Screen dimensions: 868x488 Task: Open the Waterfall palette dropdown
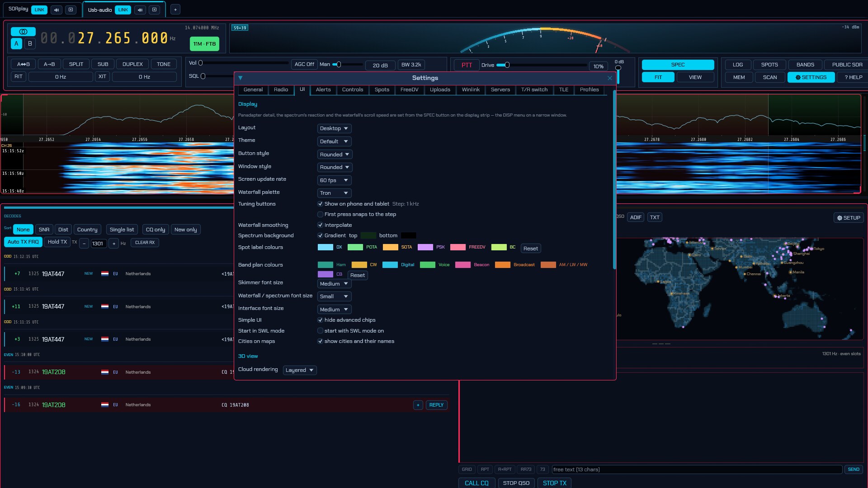pos(334,193)
